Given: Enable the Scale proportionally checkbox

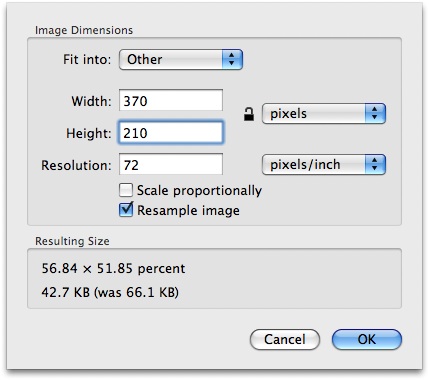Looking at the screenshot, I should pyautogui.click(x=126, y=190).
